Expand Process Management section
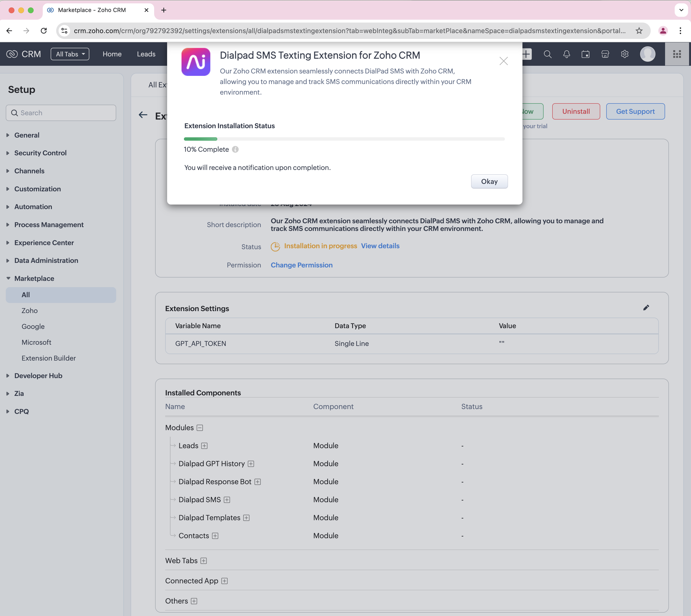 pos(49,225)
